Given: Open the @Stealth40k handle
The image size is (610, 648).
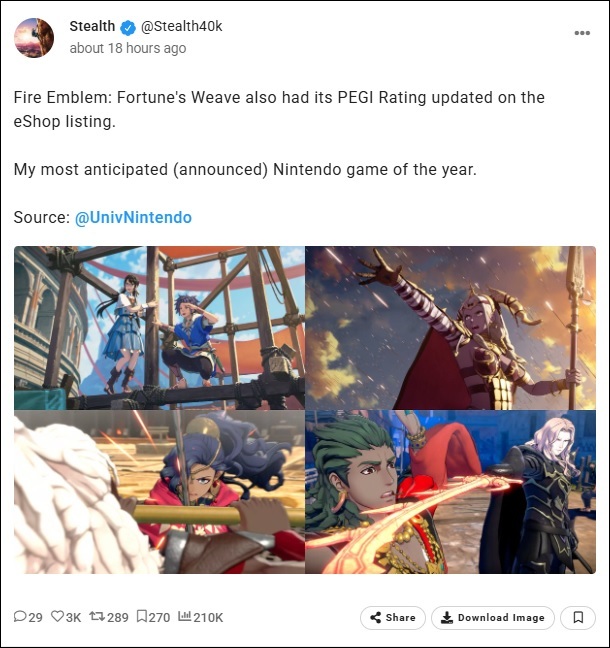Looking at the screenshot, I should coord(181,26).
